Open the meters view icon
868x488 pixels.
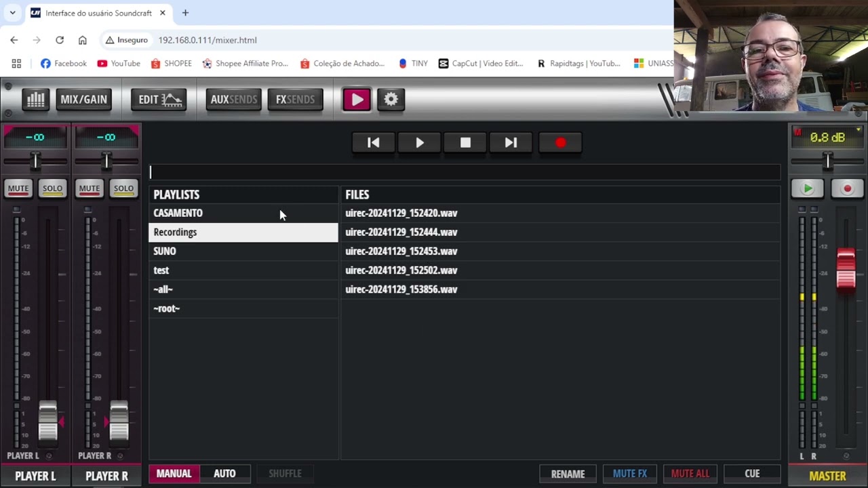tap(36, 100)
